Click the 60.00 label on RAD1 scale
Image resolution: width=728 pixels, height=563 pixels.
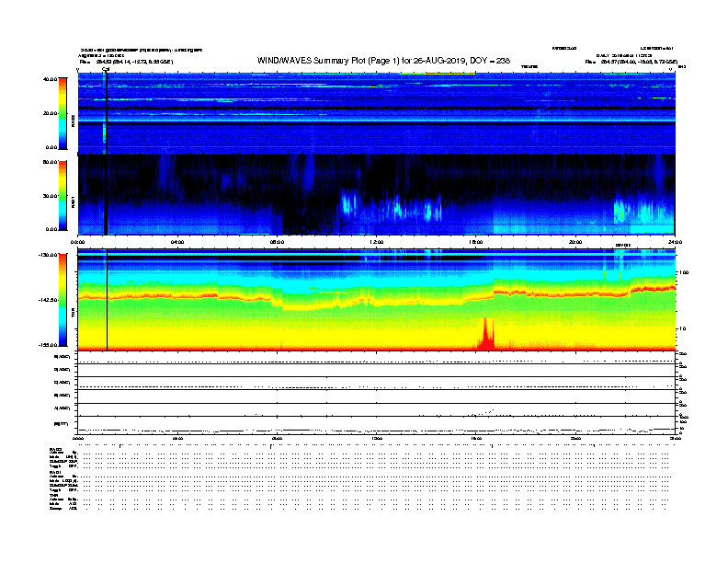click(x=51, y=162)
